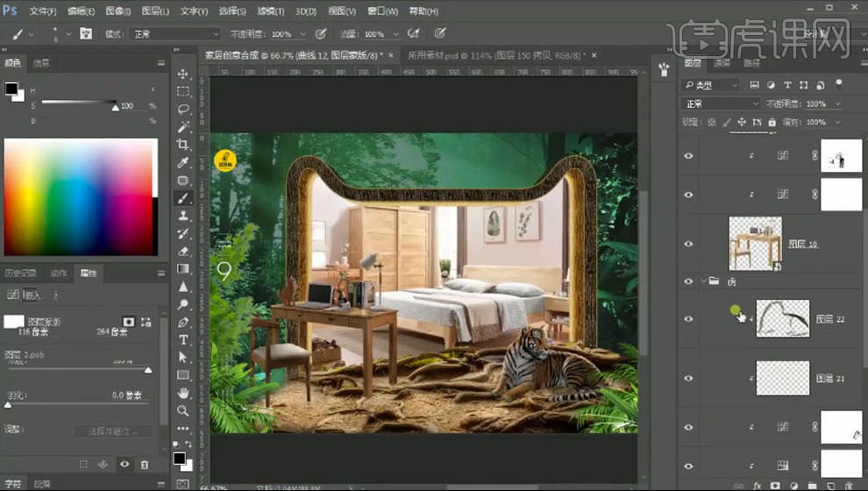The height and width of the screenshot is (491, 868).
Task: Open the brush settings panel icon in options bar
Action: (x=86, y=34)
